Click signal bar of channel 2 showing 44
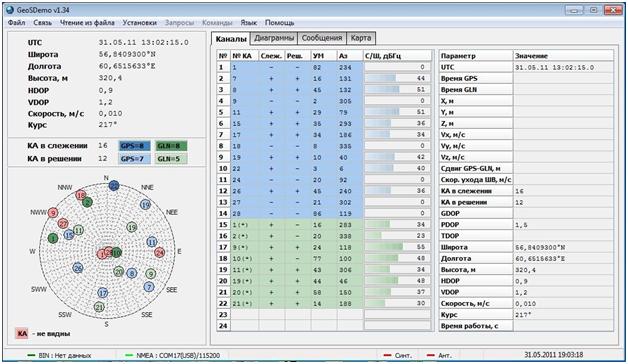 click(397, 78)
